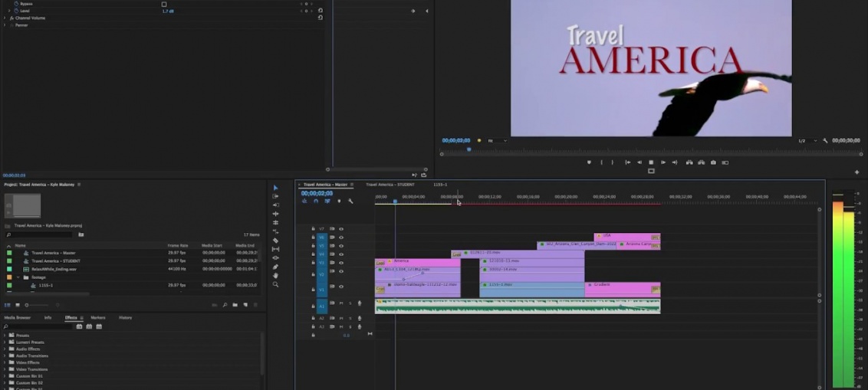Mute audio track A1
Viewport: 868px width, 390px height.
click(x=341, y=303)
